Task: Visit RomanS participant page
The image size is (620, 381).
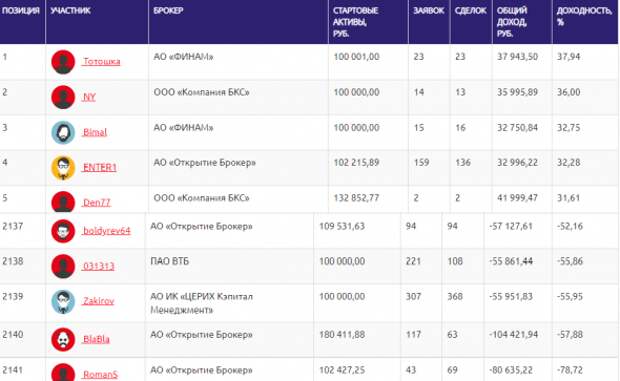Action: 100,374
